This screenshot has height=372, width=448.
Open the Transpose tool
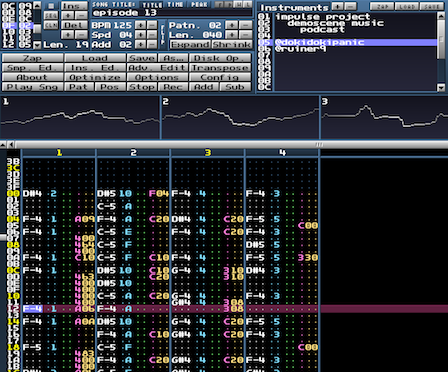(220, 68)
